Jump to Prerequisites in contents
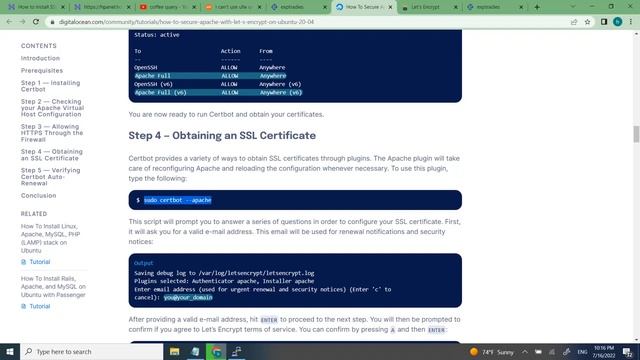640x360 pixels. [42, 71]
